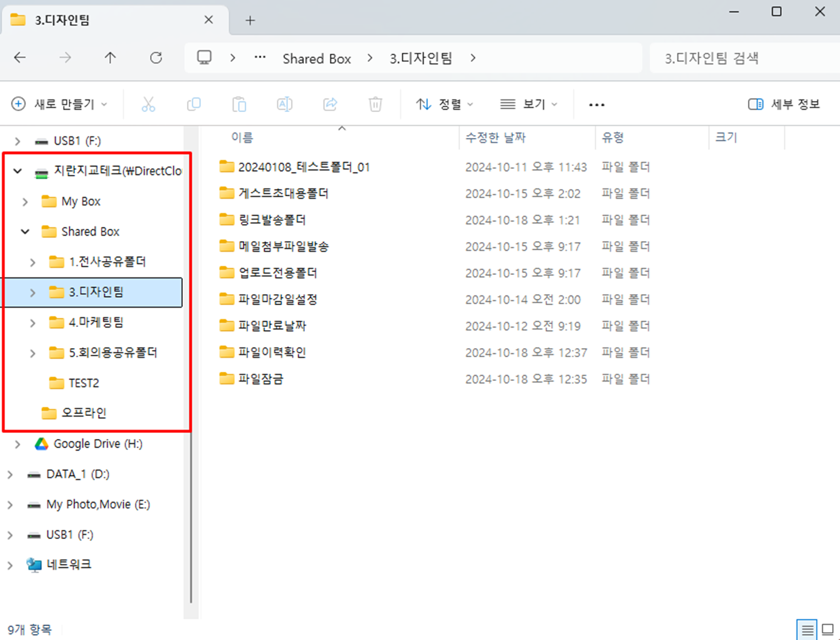Image resolution: width=840 pixels, height=640 pixels.
Task: Switch to large thumbnails view icon
Action: pos(827,630)
